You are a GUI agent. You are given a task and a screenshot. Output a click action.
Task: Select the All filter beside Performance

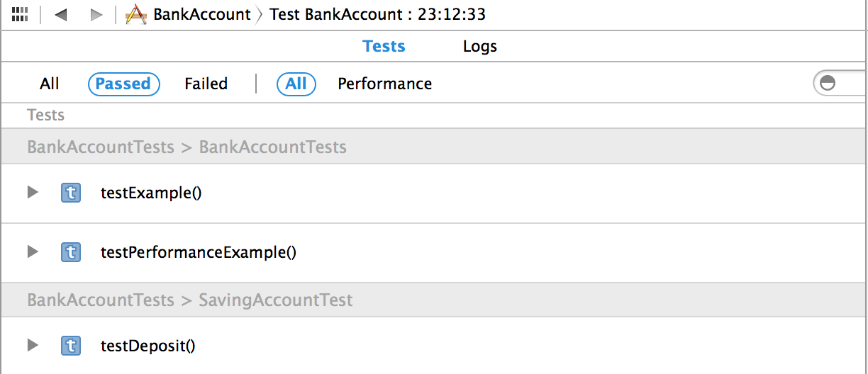pos(296,84)
